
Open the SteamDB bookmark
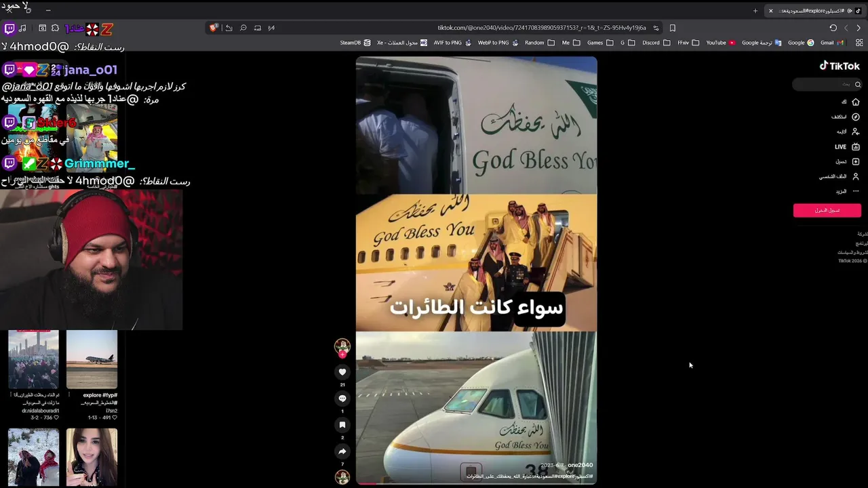pos(355,43)
